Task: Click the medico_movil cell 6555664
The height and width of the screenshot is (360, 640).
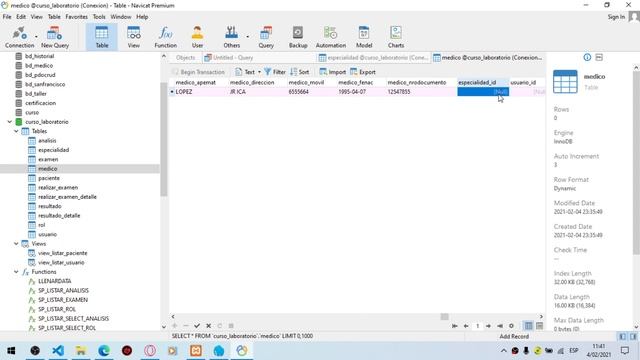Action: pyautogui.click(x=311, y=92)
